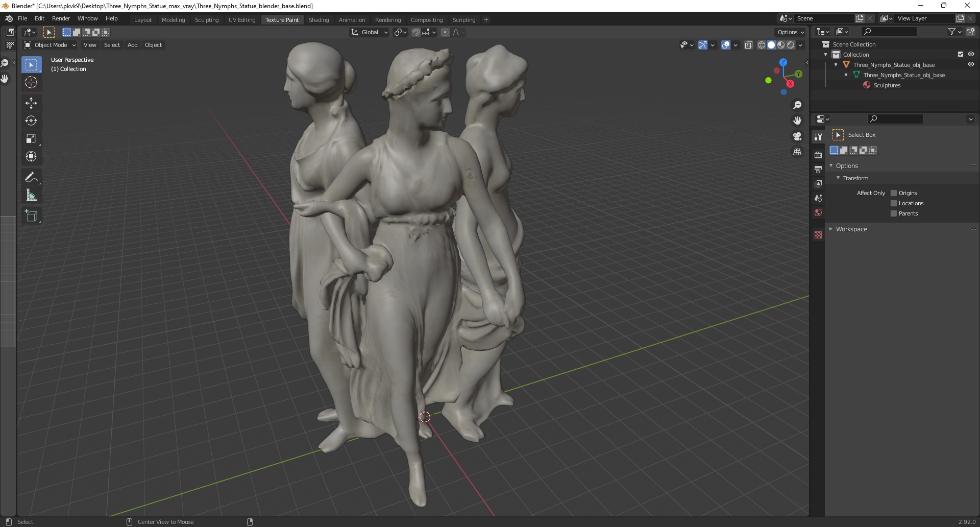Image resolution: width=980 pixels, height=527 pixels.
Task: Open the pivot point dropdown
Action: (x=401, y=32)
